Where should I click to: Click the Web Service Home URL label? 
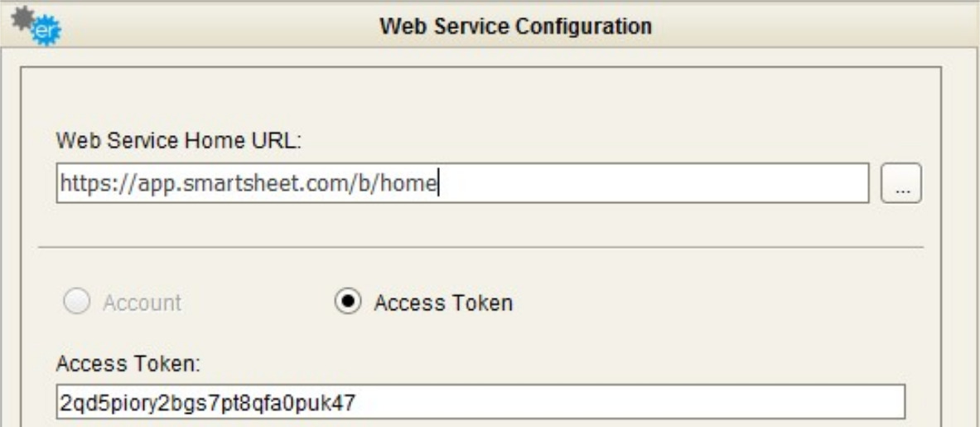(178, 143)
